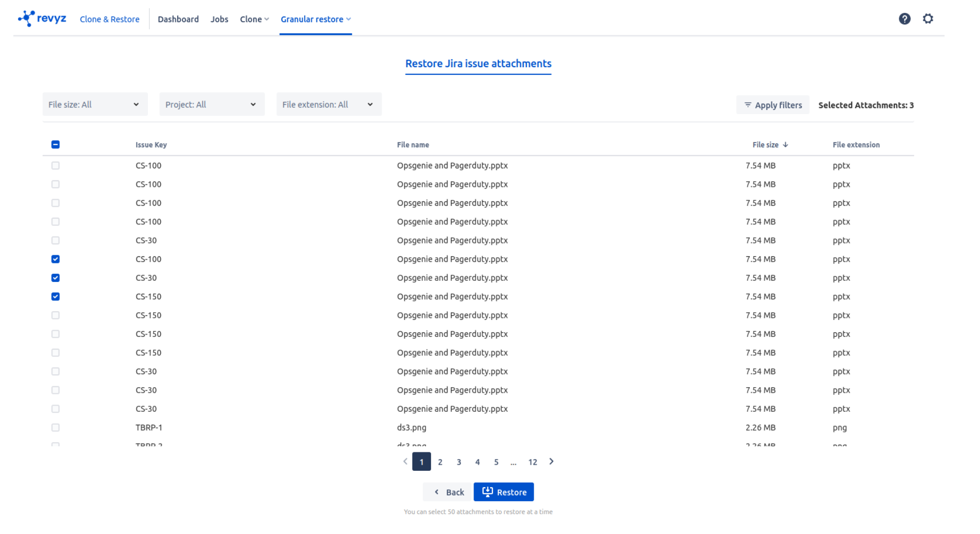The width and height of the screenshot is (980, 534).
Task: Jump to page 12 in pagination
Action: [x=532, y=462]
